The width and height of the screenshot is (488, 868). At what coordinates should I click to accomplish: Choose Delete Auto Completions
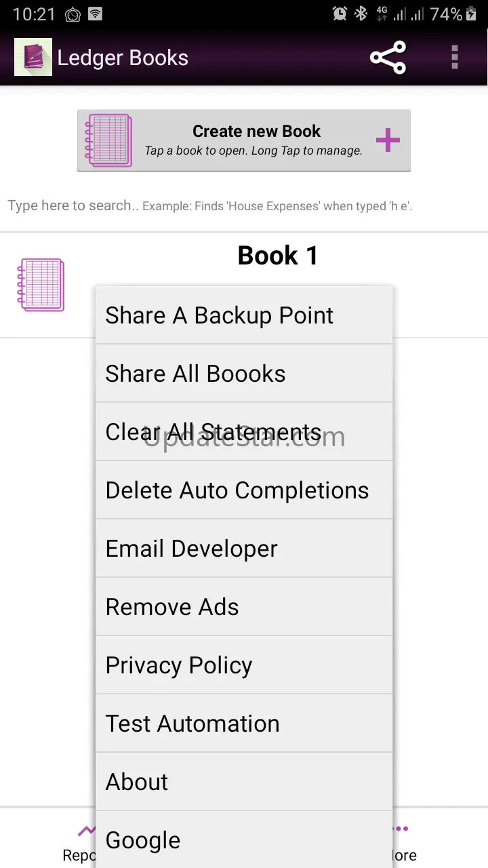243,490
